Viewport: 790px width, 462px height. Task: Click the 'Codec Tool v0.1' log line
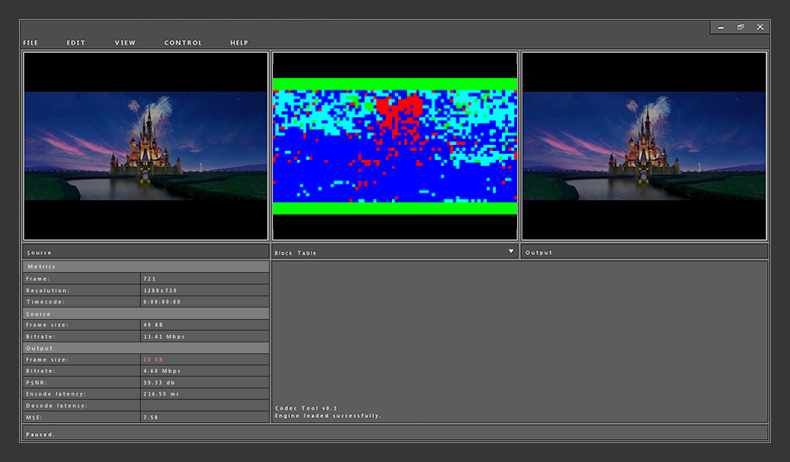pos(306,408)
